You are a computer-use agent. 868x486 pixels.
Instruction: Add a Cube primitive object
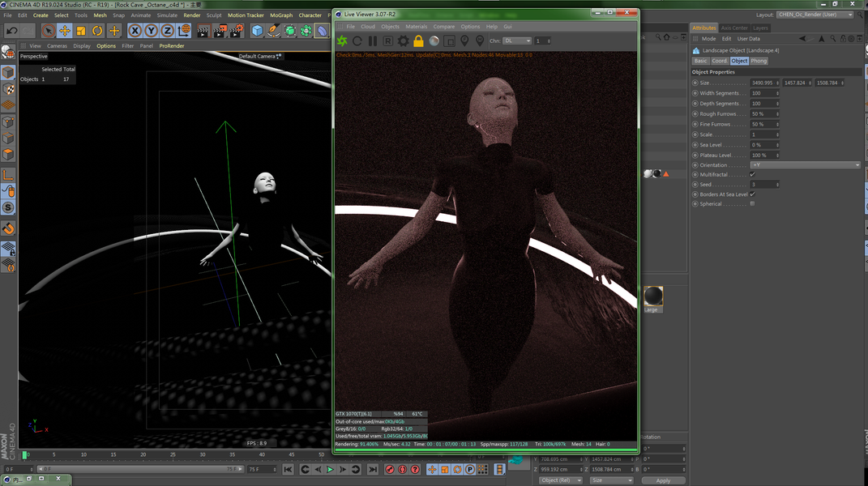[x=257, y=31]
